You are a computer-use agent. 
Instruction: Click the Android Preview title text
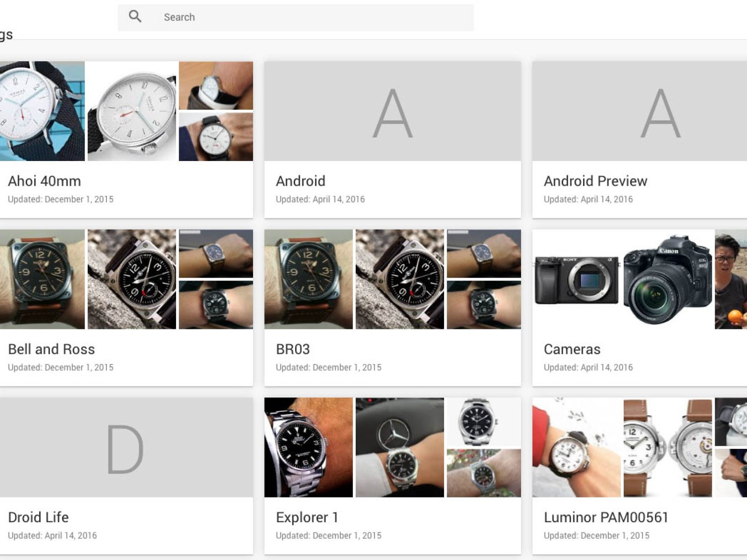pos(595,181)
